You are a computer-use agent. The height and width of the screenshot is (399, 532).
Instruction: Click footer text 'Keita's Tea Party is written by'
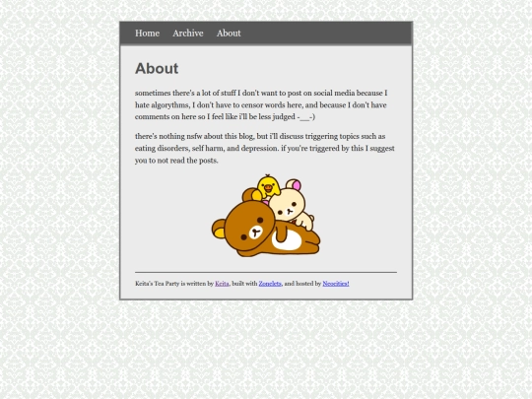tap(174, 284)
